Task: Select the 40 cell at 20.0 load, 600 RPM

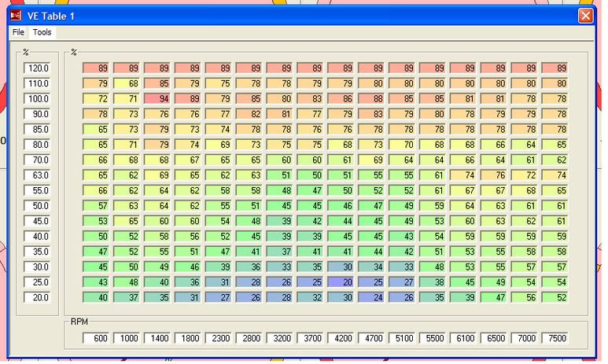Action: coord(96,297)
